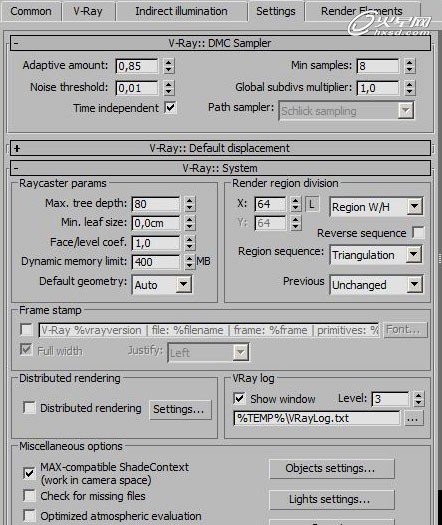Viewport: 442px width, 525px height.
Task: Click the Max. tree depth field
Action: (156, 204)
